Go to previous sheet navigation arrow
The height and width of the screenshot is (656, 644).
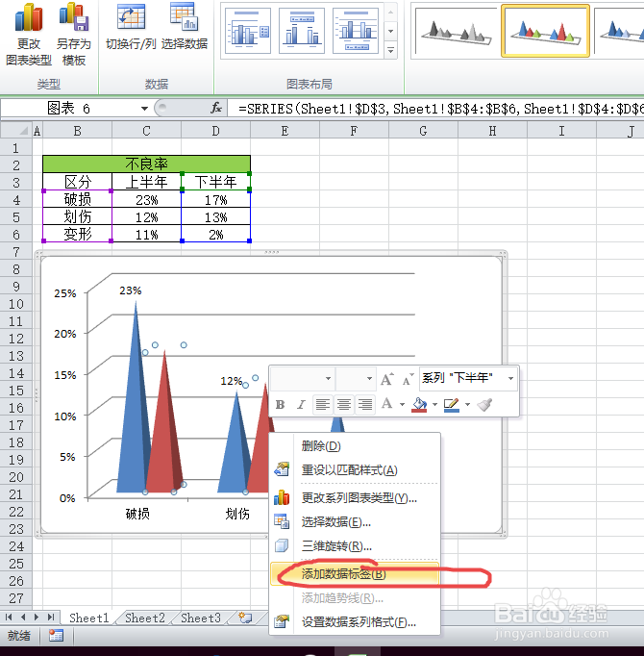pyautogui.click(x=22, y=618)
